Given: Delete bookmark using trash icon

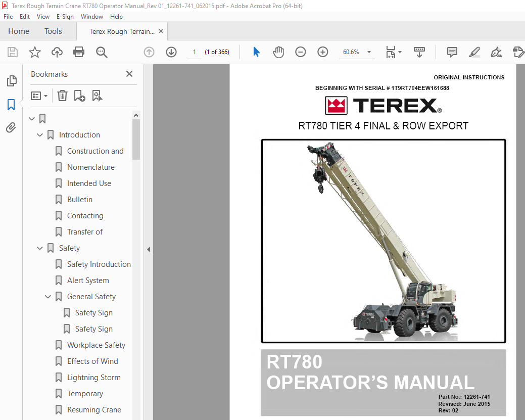Looking at the screenshot, I should (x=62, y=96).
